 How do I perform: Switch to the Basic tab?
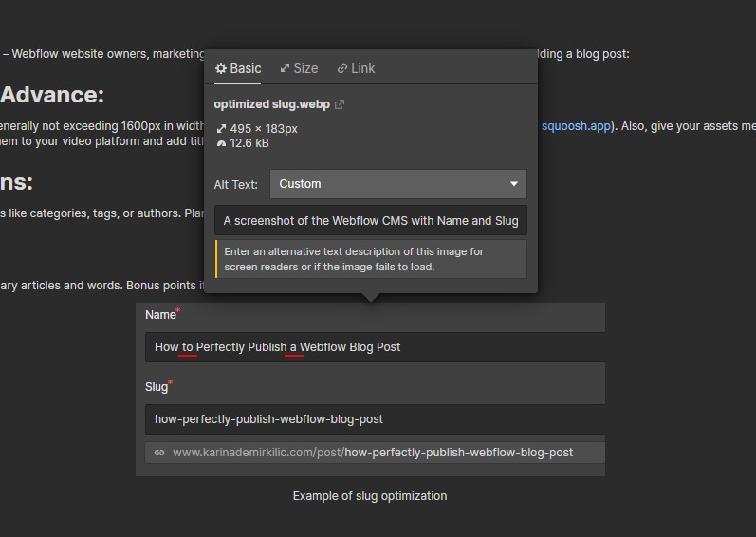pos(238,68)
